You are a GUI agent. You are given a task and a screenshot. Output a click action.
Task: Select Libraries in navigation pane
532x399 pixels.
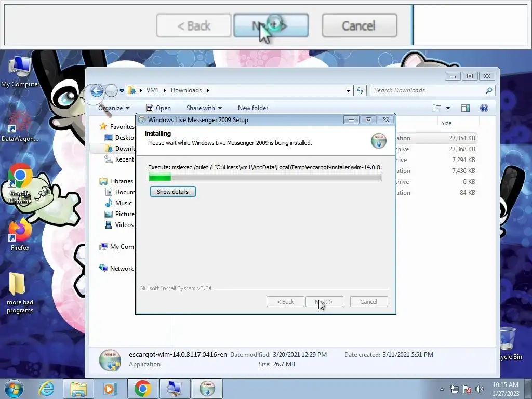tap(116, 181)
